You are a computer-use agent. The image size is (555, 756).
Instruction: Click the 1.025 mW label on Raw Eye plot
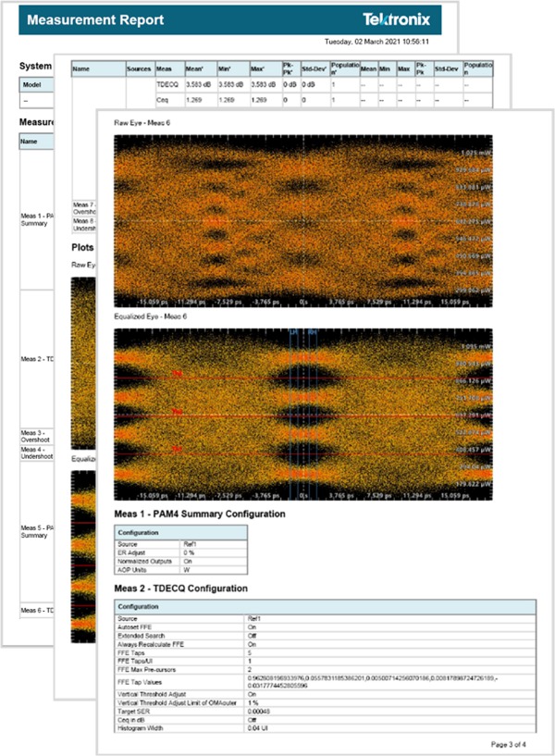point(475,153)
